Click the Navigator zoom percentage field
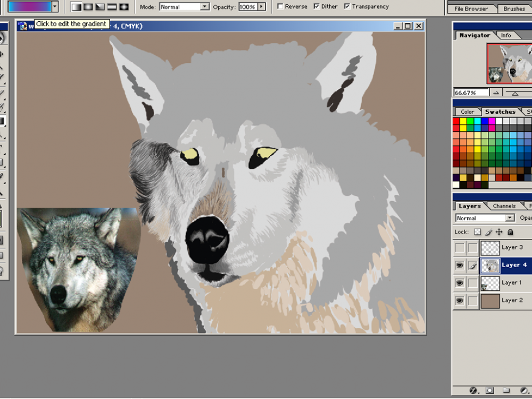The height and width of the screenshot is (399, 532). pos(471,93)
